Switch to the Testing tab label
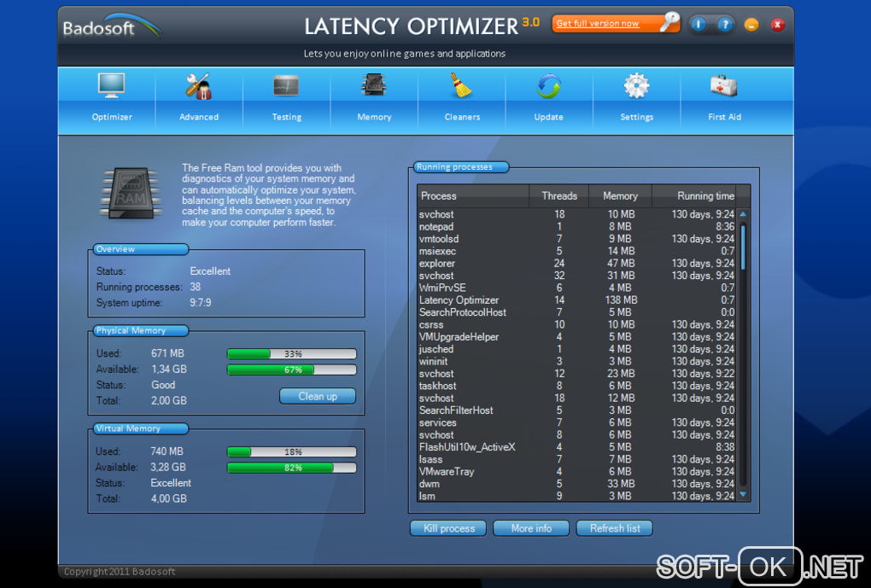Screen dimensions: 871x588 coord(287,117)
